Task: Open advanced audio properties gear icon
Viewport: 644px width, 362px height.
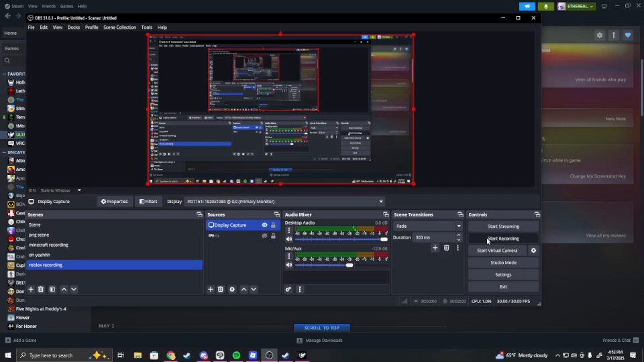Action: 288,290
